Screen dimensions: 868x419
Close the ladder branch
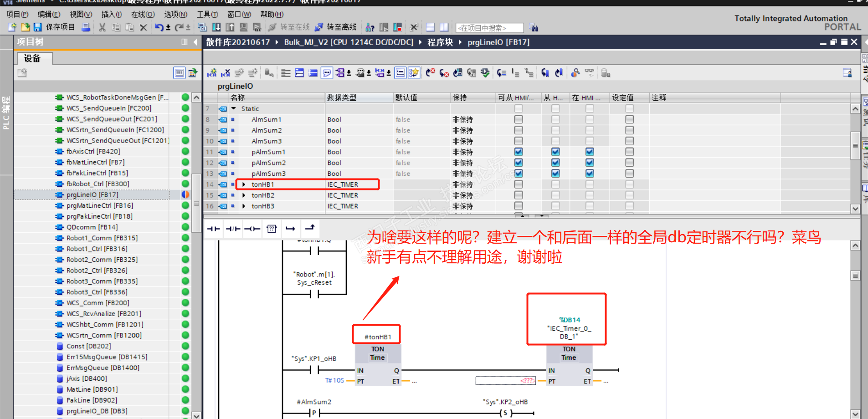click(310, 229)
